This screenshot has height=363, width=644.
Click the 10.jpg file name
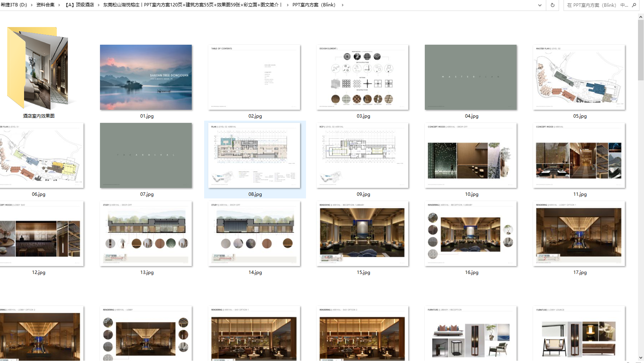point(472,194)
